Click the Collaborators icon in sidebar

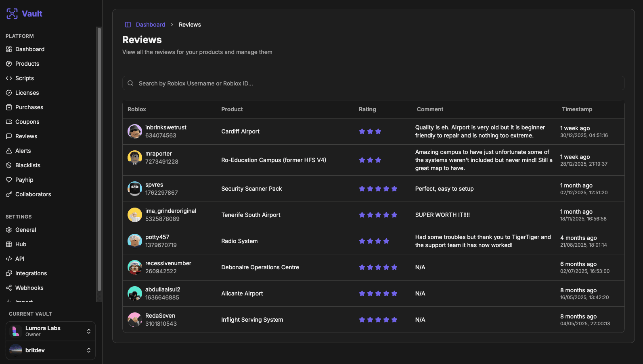9,194
